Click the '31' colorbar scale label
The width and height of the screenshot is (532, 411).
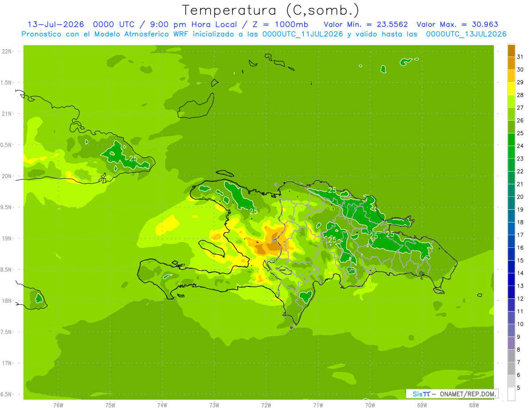click(x=520, y=57)
